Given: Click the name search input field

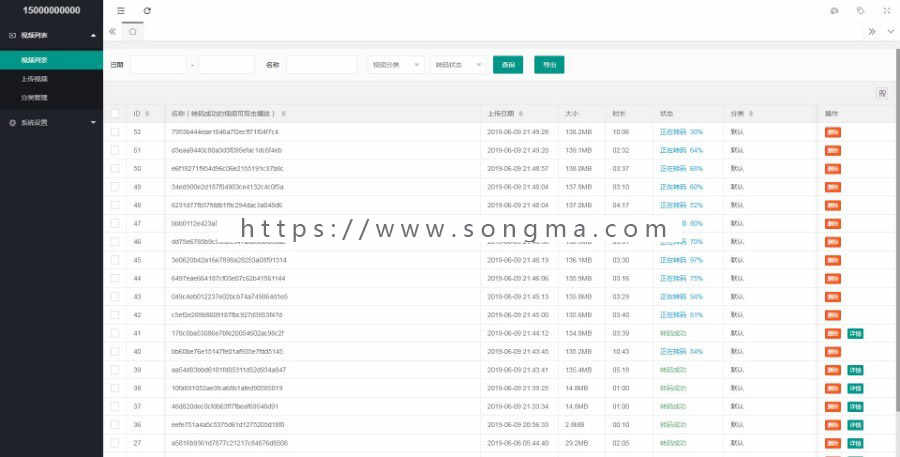Looking at the screenshot, I should (322, 65).
